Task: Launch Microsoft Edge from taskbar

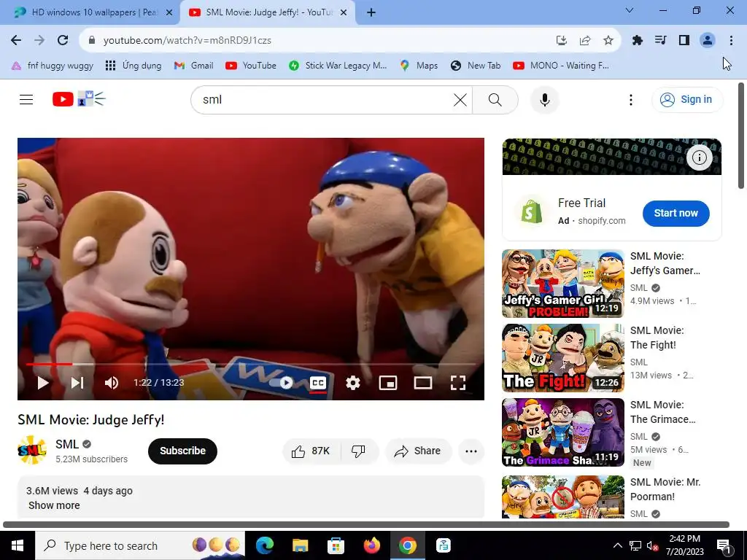Action: [x=265, y=545]
